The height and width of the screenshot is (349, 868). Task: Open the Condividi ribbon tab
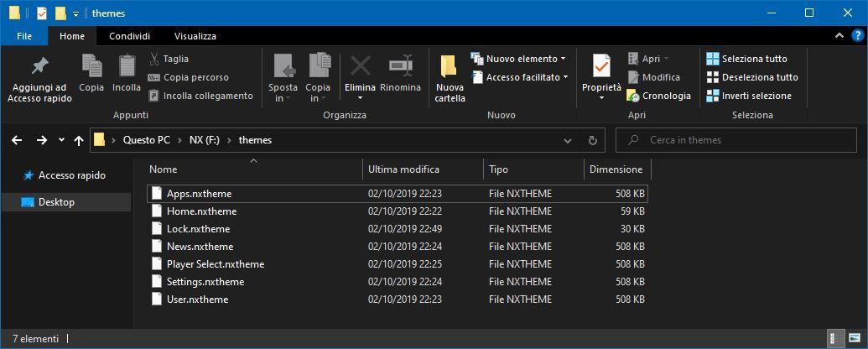click(129, 36)
